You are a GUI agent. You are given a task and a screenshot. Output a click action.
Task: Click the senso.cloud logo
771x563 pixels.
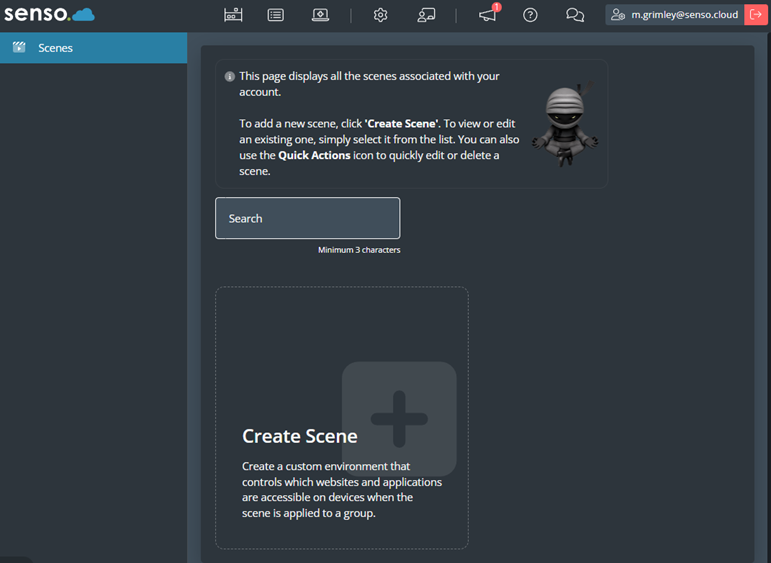[49, 14]
